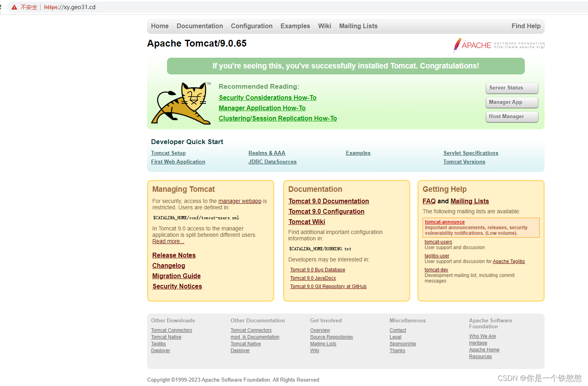
Task: Click the insecure connection warning triangle icon
Action: [14, 7]
